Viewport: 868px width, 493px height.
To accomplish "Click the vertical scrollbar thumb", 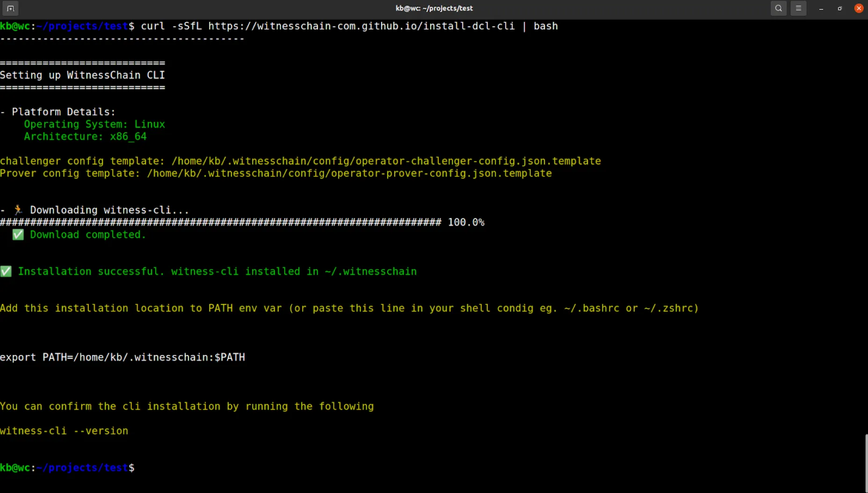I will coord(866,462).
